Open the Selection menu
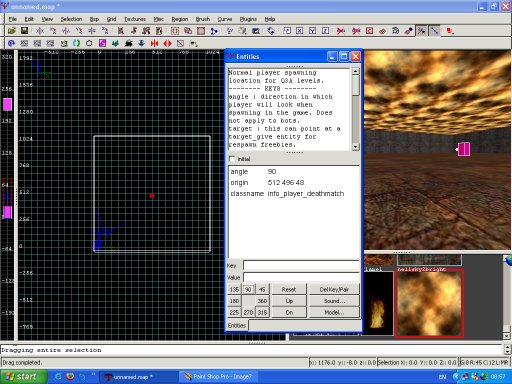This screenshot has width=512, height=384. tap(71, 19)
